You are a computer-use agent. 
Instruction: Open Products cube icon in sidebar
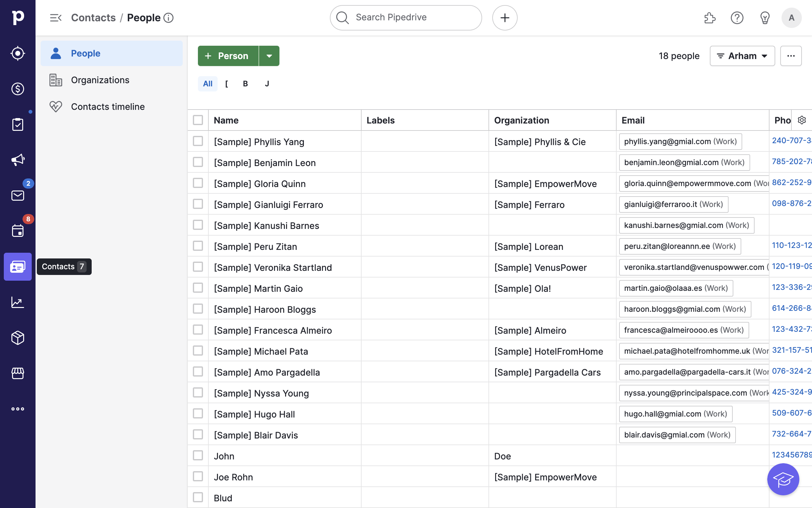pyautogui.click(x=18, y=338)
